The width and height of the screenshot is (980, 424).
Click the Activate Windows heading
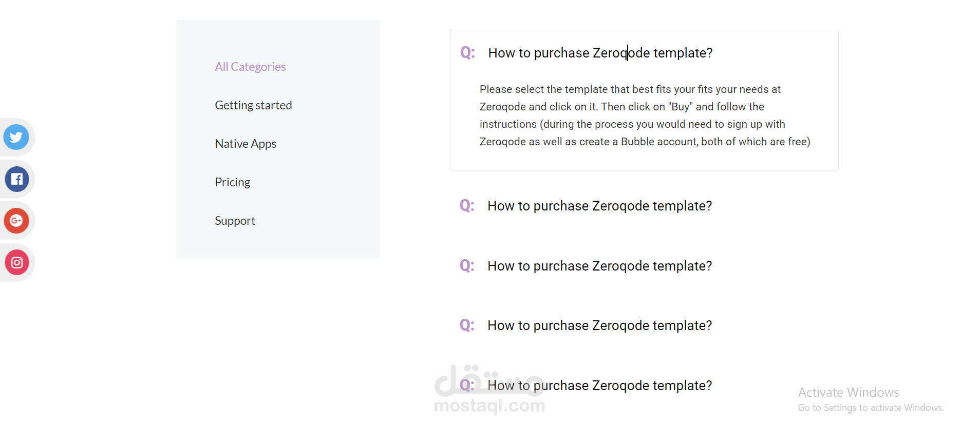849,393
